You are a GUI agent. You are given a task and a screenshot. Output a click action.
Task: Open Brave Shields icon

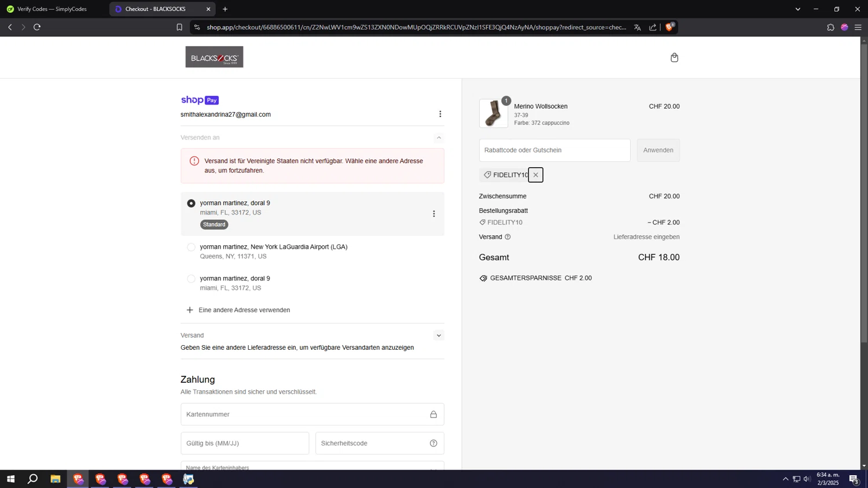click(670, 27)
